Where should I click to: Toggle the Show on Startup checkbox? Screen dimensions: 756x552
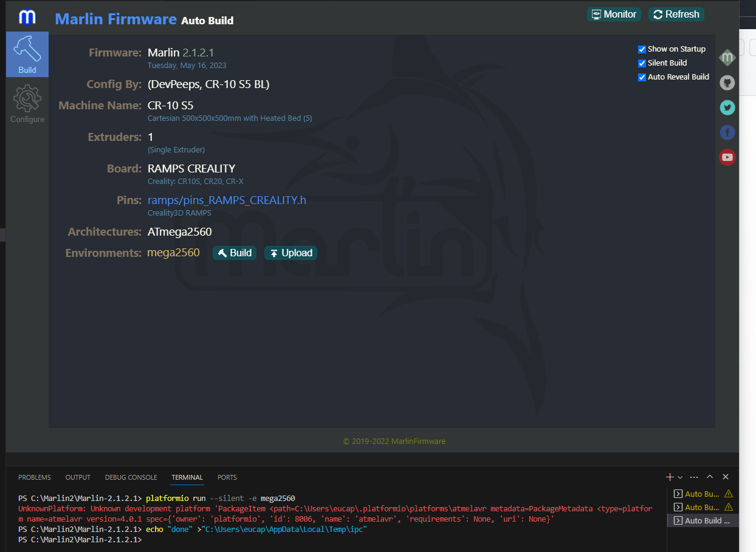642,49
